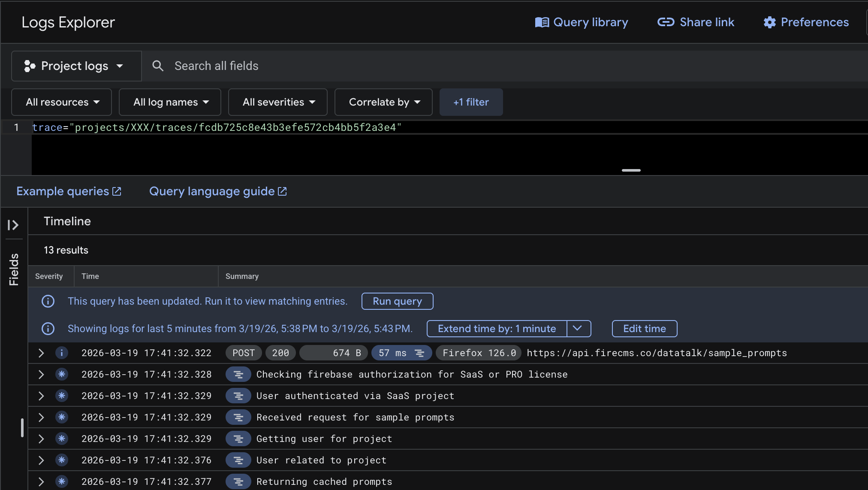Image resolution: width=868 pixels, height=490 pixels.
Task: Toggle the +1 filter chip
Action: pos(471,102)
